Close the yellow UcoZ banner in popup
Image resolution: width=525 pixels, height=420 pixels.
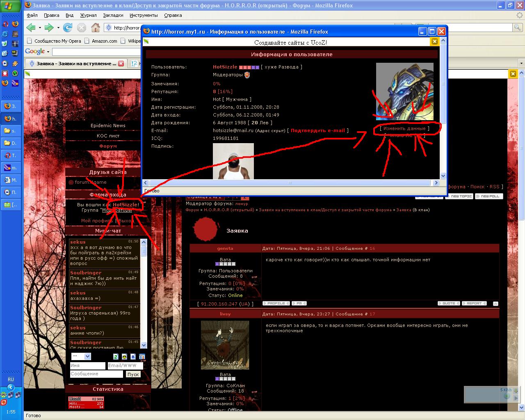coord(434,41)
